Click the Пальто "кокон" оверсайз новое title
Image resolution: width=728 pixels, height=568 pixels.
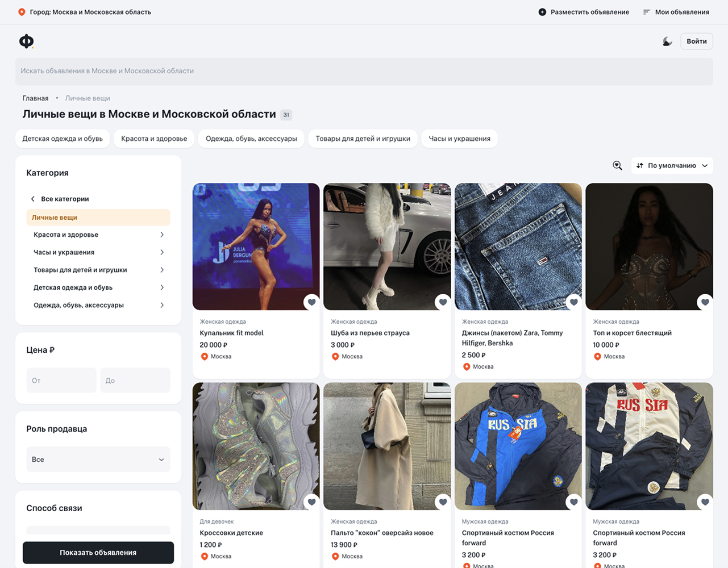pos(382,533)
